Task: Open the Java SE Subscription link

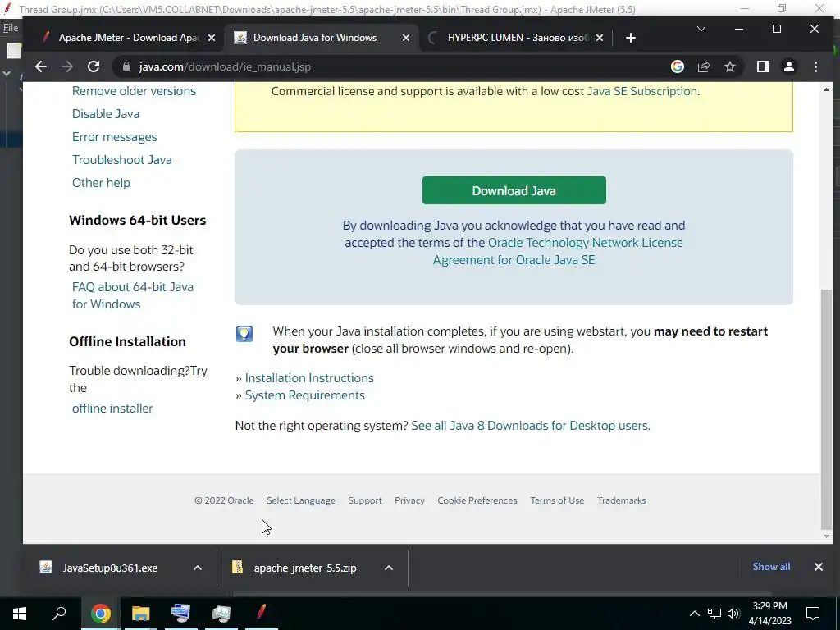Action: 641,91
